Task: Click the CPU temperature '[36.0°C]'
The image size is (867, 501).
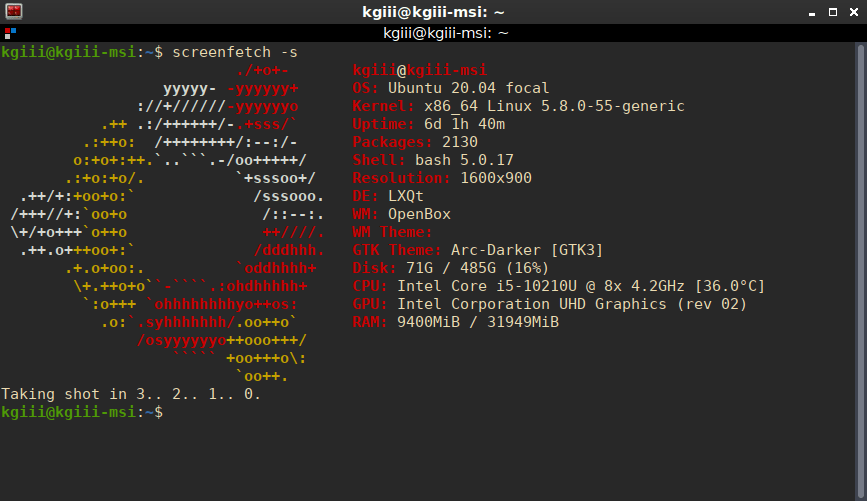Action: coord(730,286)
